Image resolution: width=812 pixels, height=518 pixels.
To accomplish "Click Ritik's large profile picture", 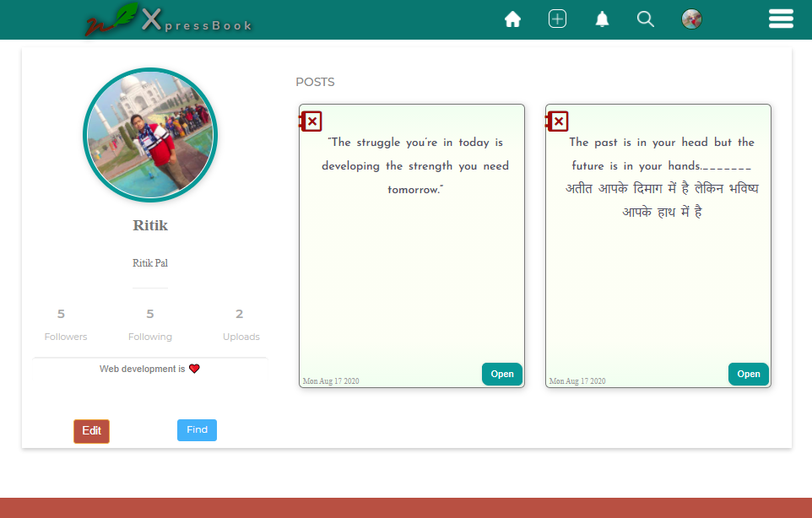I will tap(150, 135).
